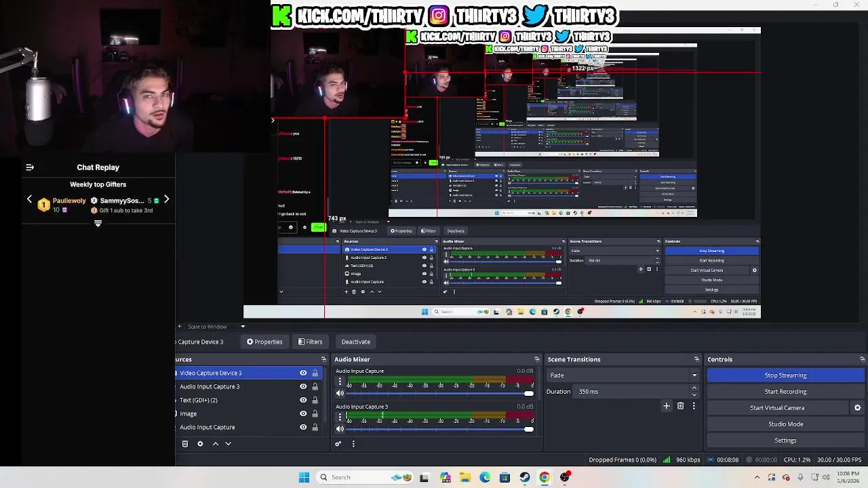Toggle lock on the last Audio Input Capture source
The width and height of the screenshot is (868, 488).
click(315, 427)
